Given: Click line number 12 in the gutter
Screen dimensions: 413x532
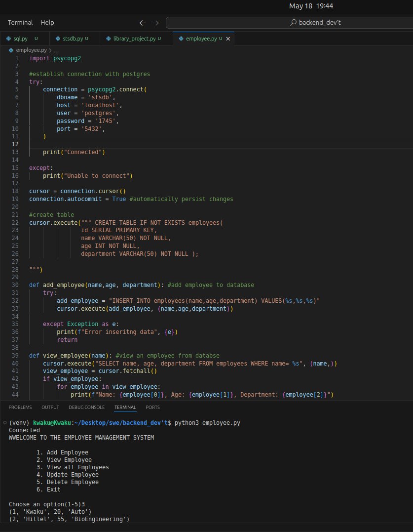Looking at the screenshot, I should point(15,144).
